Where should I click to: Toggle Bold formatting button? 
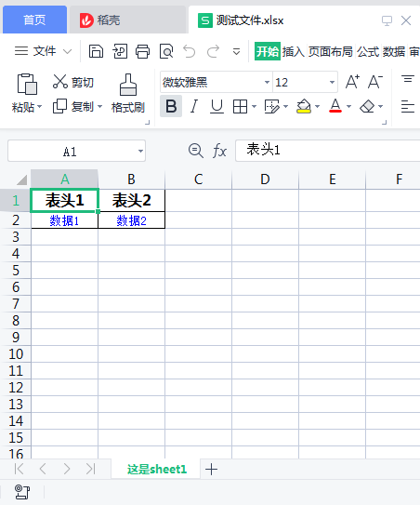coord(171,106)
